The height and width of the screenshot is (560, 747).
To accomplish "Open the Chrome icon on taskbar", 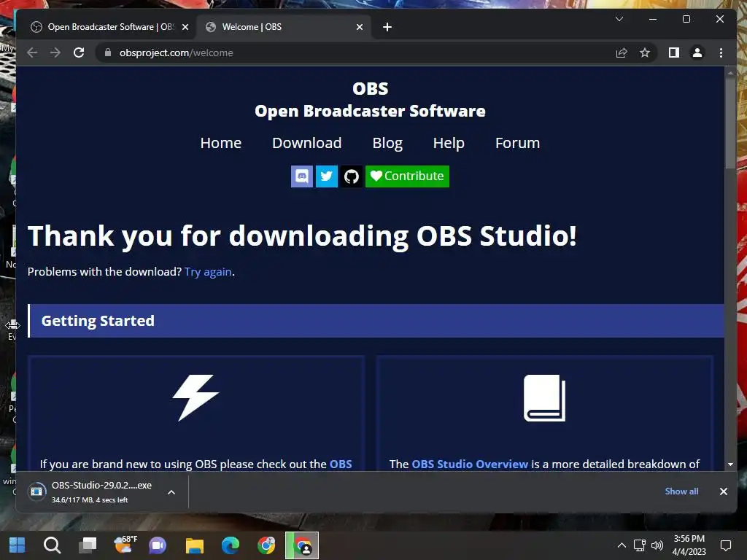I will pyautogui.click(x=266, y=545).
